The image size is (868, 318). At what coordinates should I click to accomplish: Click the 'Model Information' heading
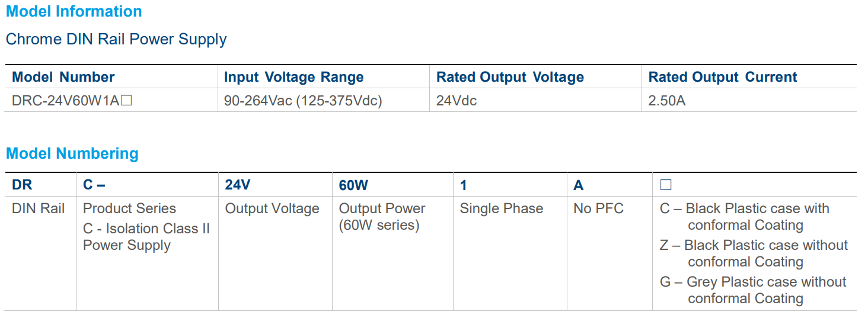click(x=74, y=11)
